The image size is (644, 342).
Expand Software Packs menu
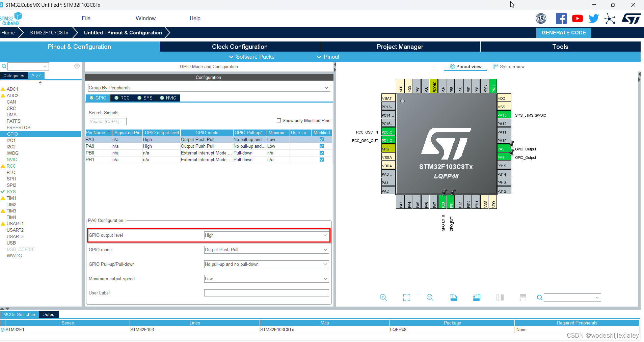click(252, 57)
